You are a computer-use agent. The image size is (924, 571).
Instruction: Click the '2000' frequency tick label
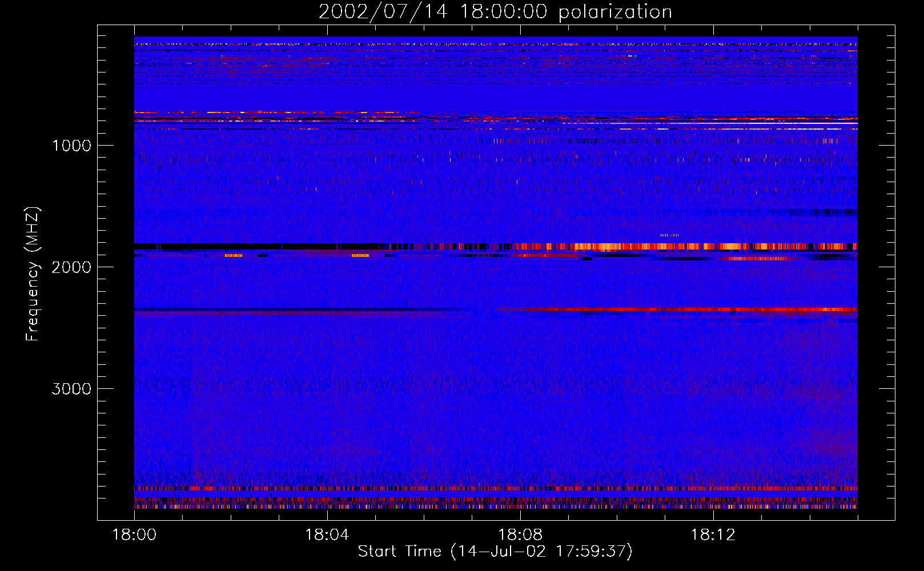[71, 267]
